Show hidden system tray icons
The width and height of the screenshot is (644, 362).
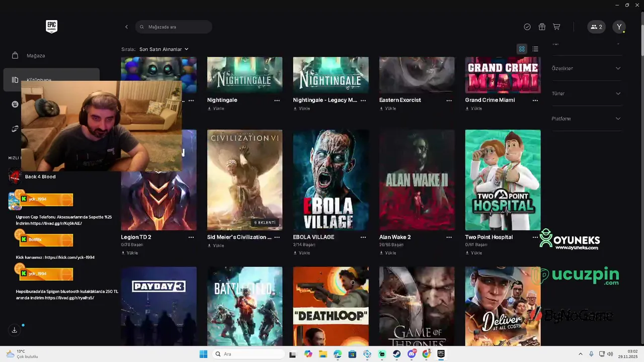click(580, 354)
